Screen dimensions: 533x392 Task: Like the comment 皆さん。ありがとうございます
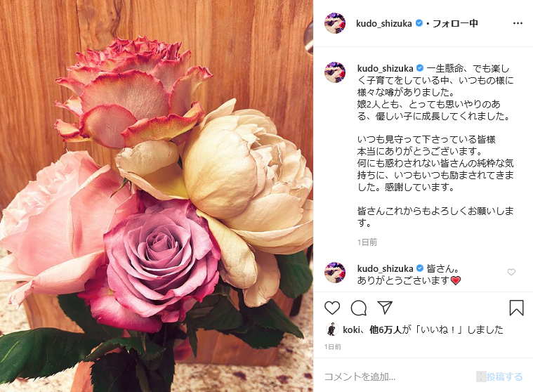tap(511, 272)
